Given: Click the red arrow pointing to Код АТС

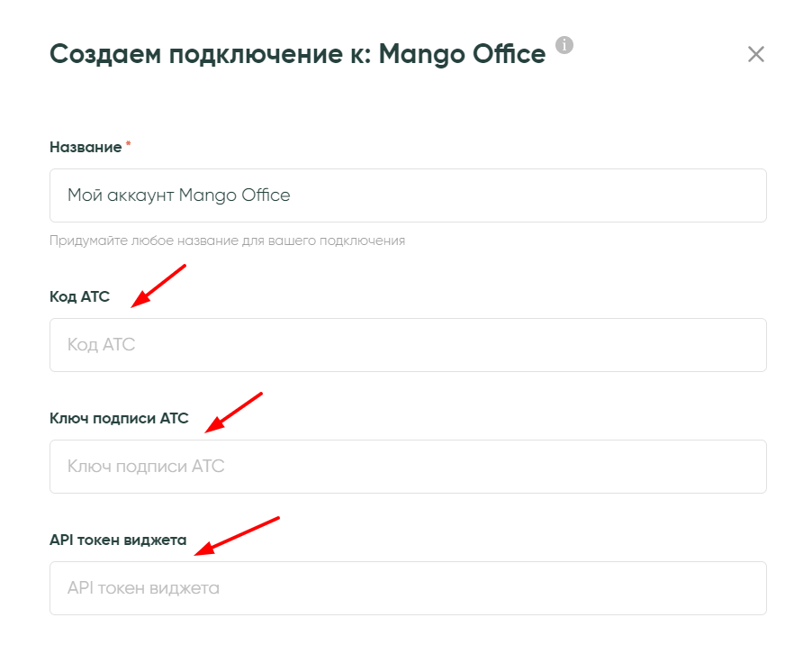Looking at the screenshot, I should 158,286.
